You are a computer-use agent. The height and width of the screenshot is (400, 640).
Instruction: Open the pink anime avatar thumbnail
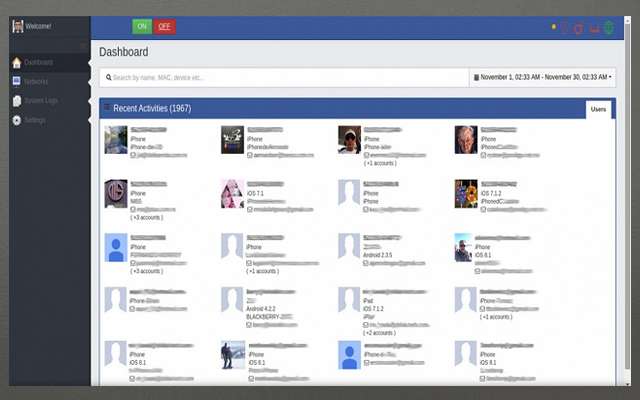(232, 193)
